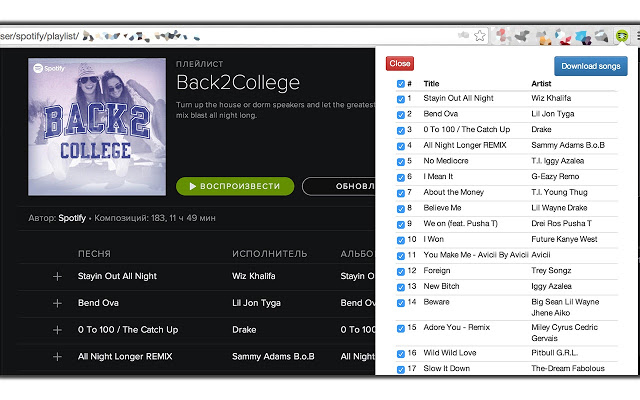Uncheck song 17 Slow It Down checkbox

[400, 369]
